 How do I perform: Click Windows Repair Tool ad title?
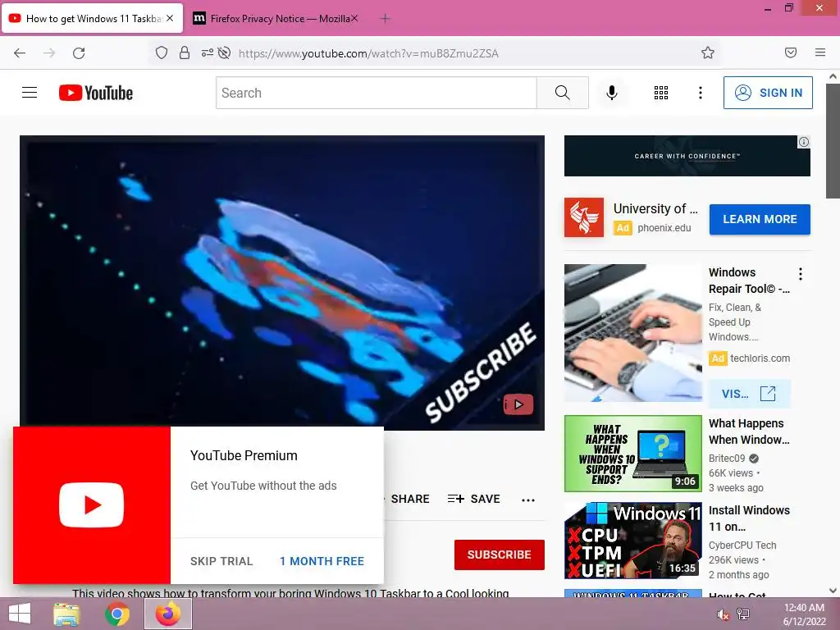pyautogui.click(x=749, y=281)
